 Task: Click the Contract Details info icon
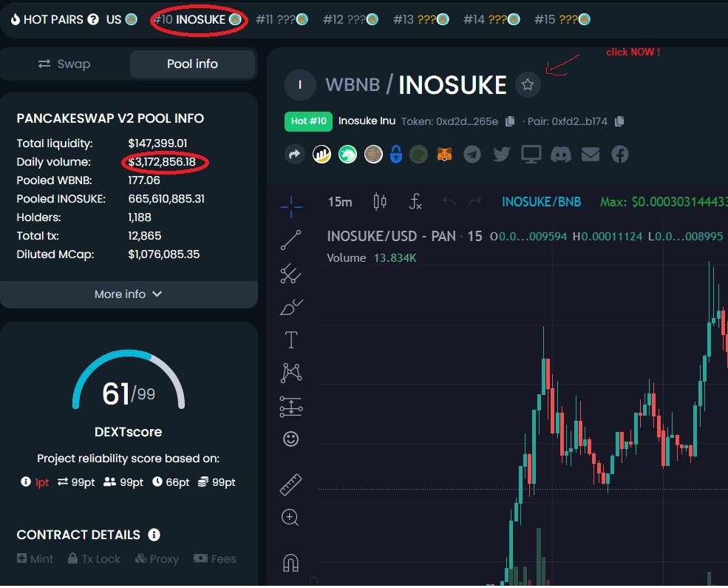[x=154, y=535]
